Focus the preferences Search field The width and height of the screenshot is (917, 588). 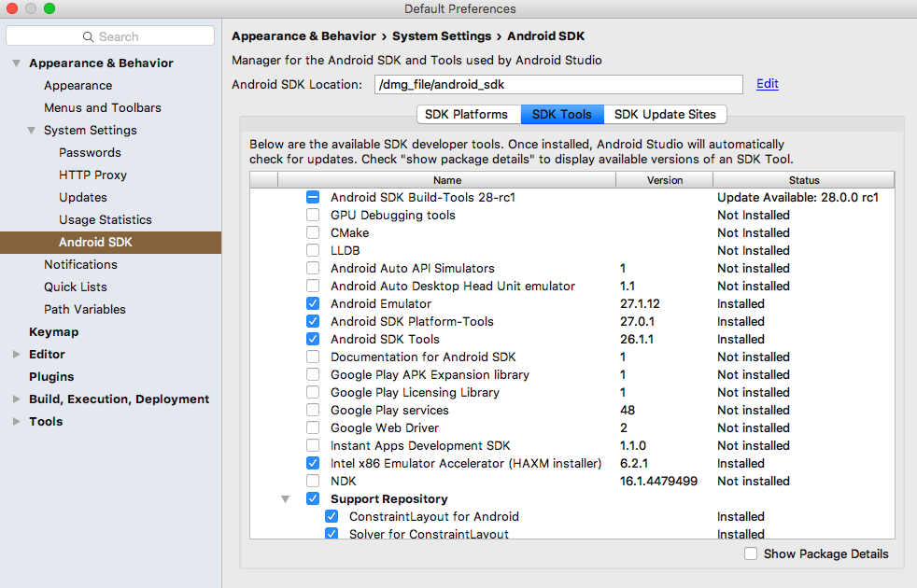coord(110,35)
